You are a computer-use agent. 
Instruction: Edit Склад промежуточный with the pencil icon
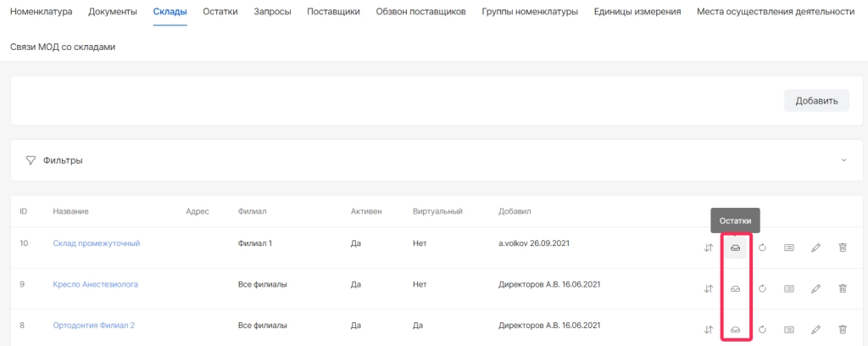click(815, 248)
